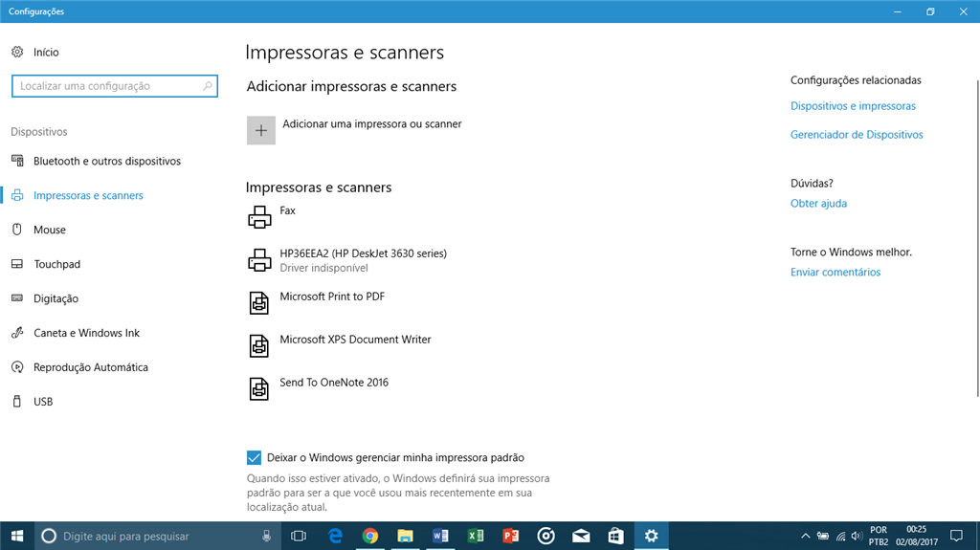This screenshot has width=980, height=550.
Task: Click the Driver indisponível status text
Action: [323, 268]
